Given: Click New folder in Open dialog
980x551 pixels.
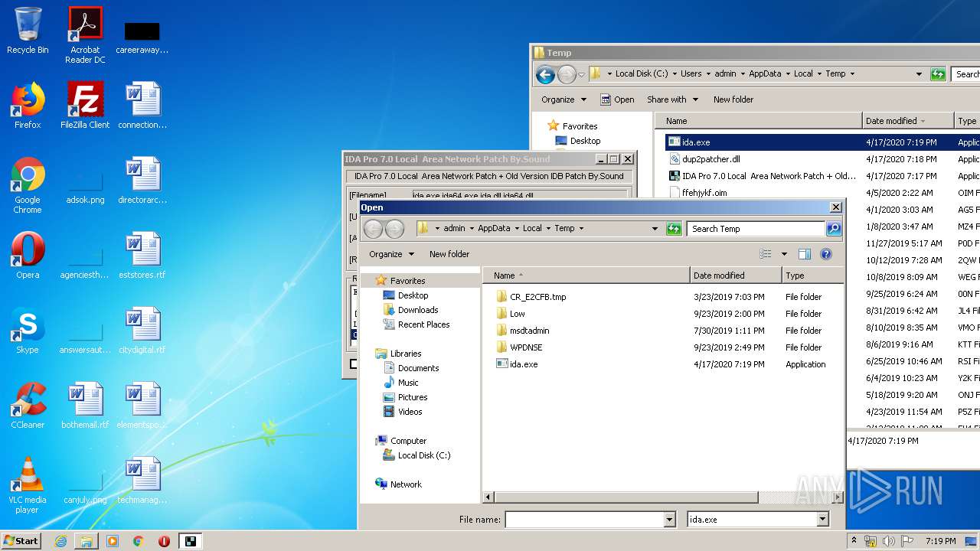Looking at the screenshot, I should [449, 254].
